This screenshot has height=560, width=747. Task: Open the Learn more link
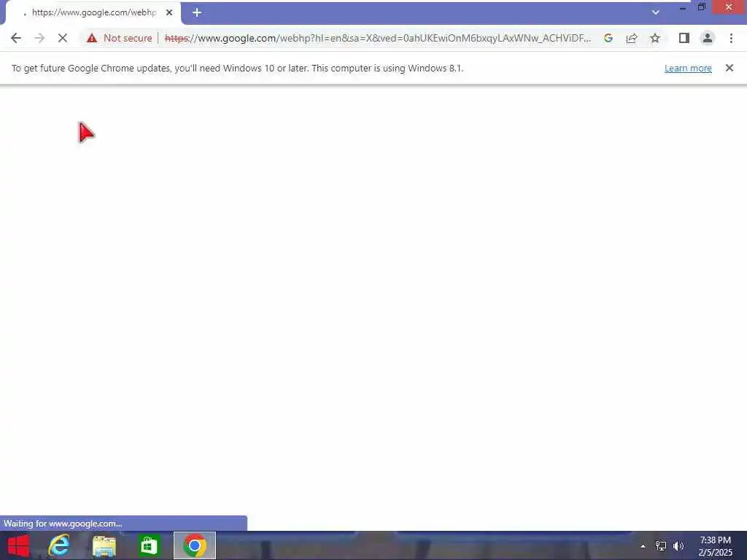click(688, 68)
